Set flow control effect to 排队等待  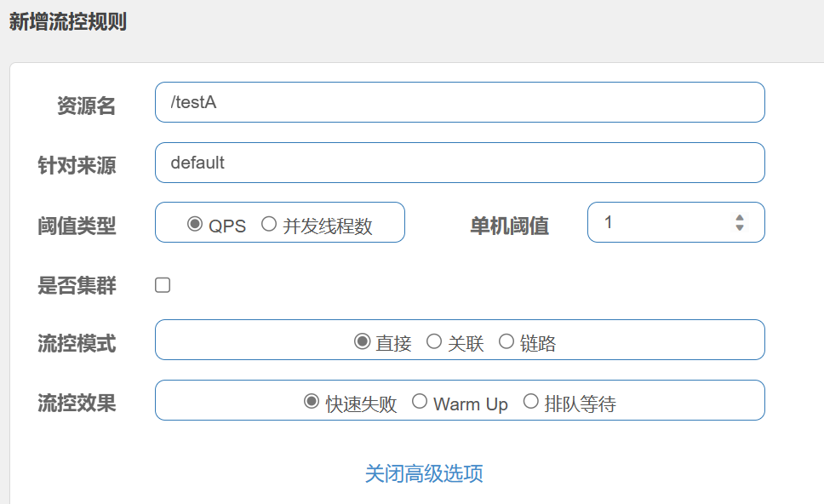coord(531,402)
